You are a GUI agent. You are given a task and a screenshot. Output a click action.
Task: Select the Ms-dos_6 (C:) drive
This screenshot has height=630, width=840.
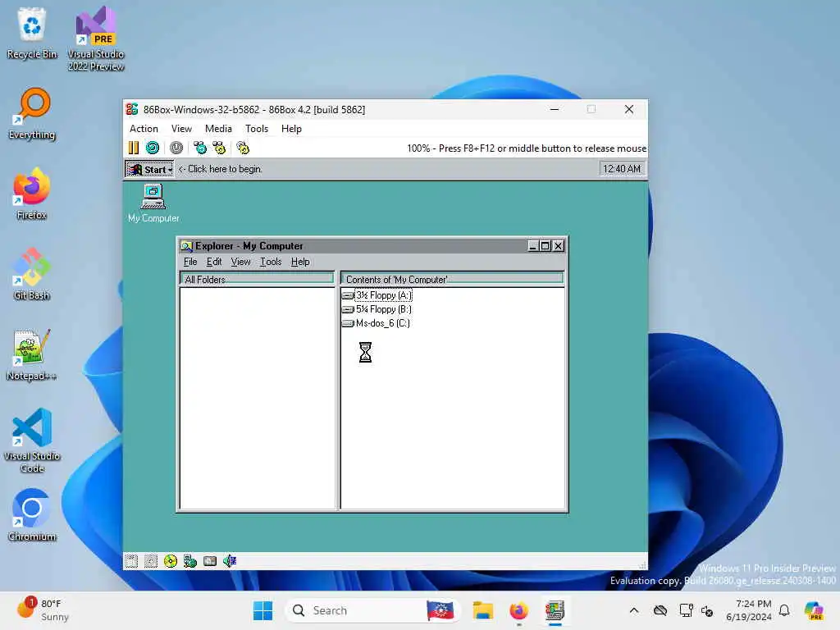[x=376, y=323]
